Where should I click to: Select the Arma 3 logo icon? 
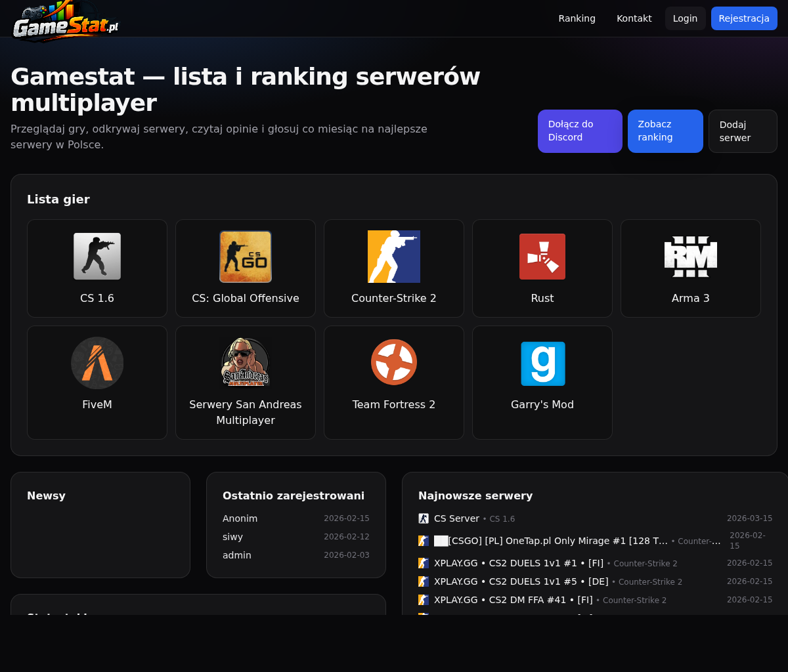[691, 257]
